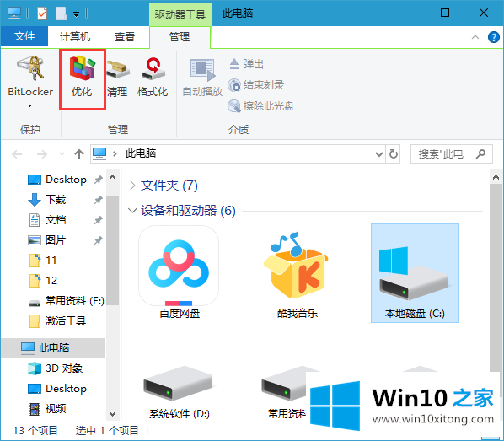Open Help via blue question mark icon

click(x=493, y=37)
